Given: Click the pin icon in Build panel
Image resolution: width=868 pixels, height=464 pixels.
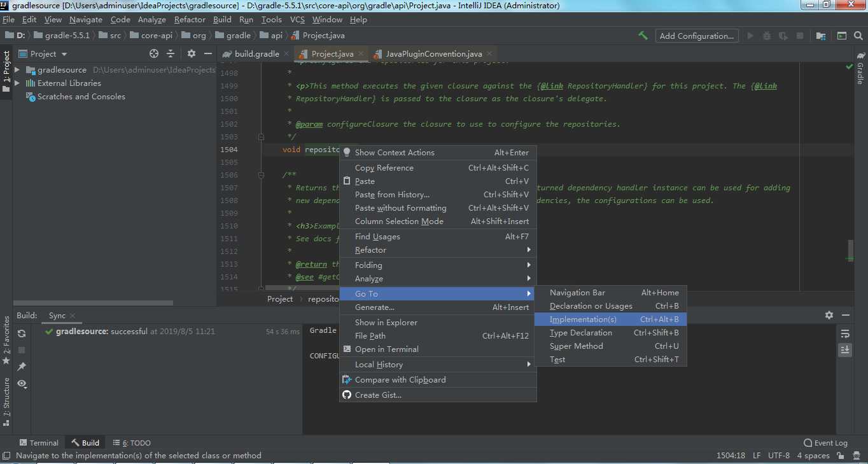Looking at the screenshot, I should coord(22,367).
